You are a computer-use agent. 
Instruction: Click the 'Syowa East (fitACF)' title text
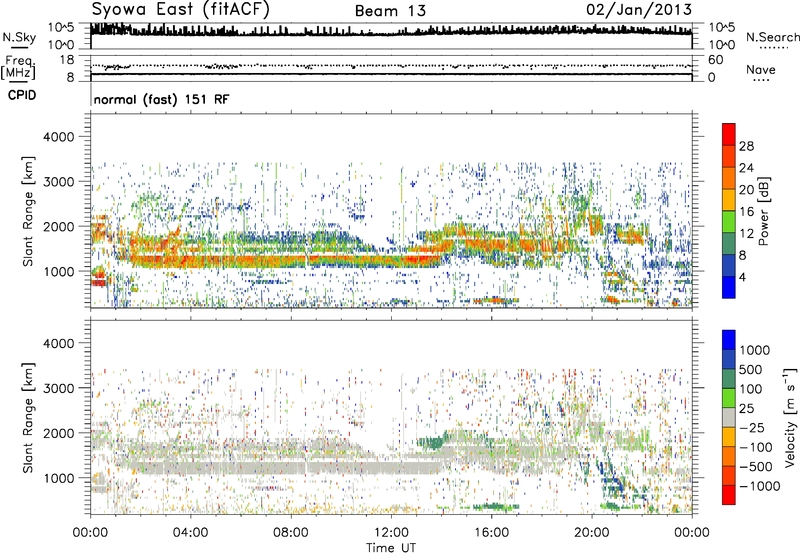click(181, 9)
